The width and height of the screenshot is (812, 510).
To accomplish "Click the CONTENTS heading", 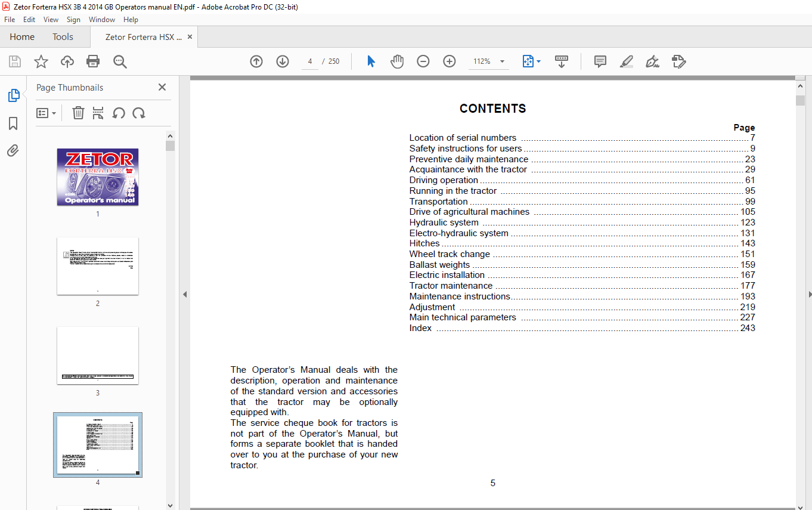I will tap(492, 109).
